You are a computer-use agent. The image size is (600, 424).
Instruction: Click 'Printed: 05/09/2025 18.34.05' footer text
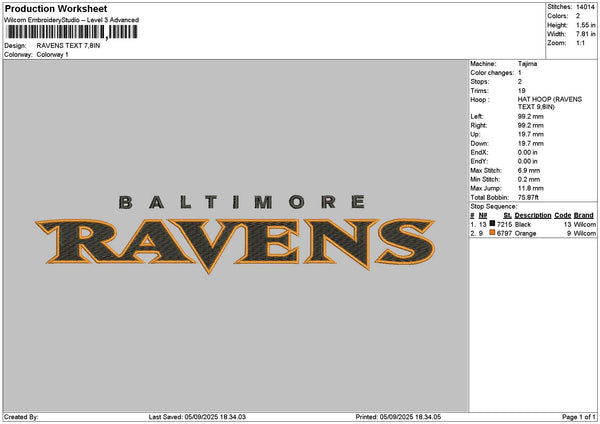(x=398, y=417)
